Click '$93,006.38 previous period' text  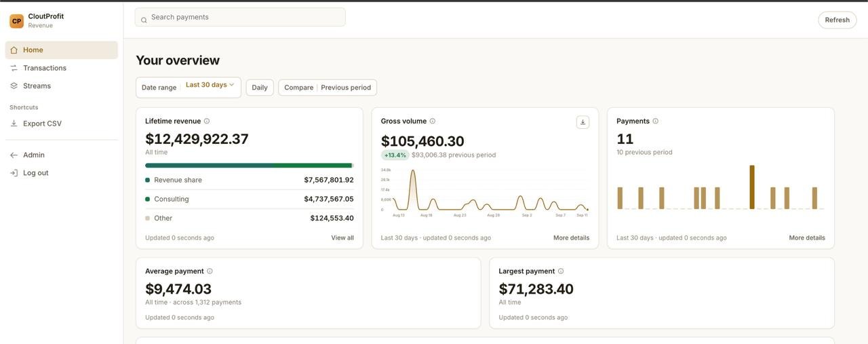tap(454, 155)
